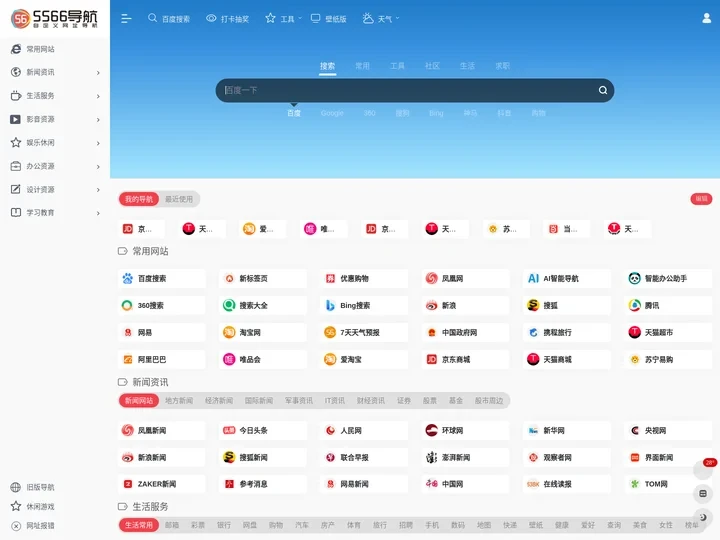The height and width of the screenshot is (540, 720).
Task: Open the 新标签页 link
Action: (263, 278)
